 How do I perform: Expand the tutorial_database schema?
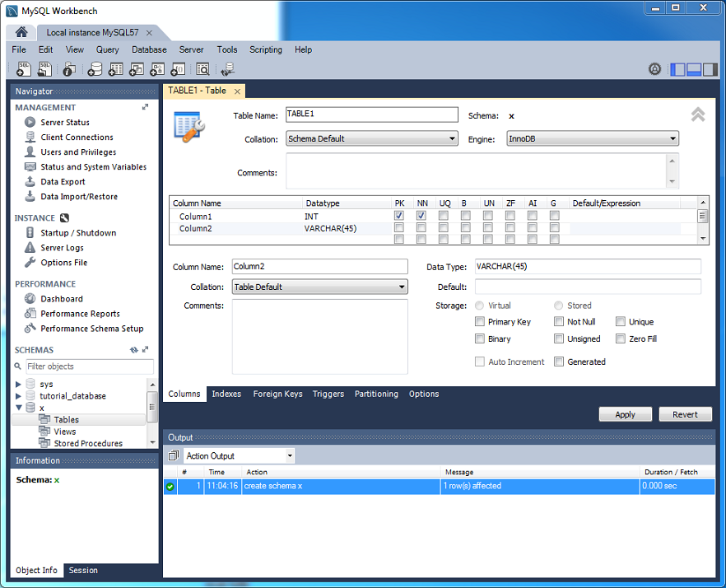tap(18, 396)
